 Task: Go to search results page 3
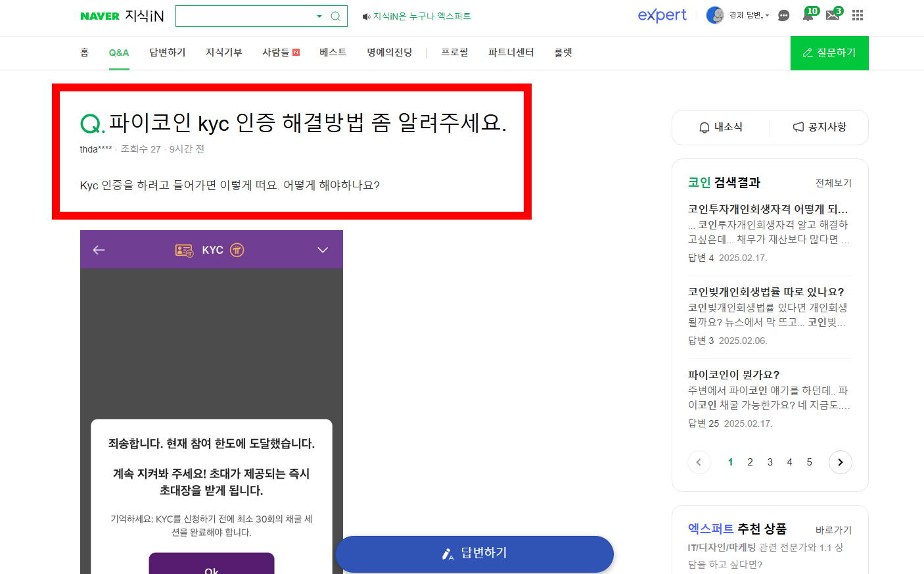pos(770,462)
